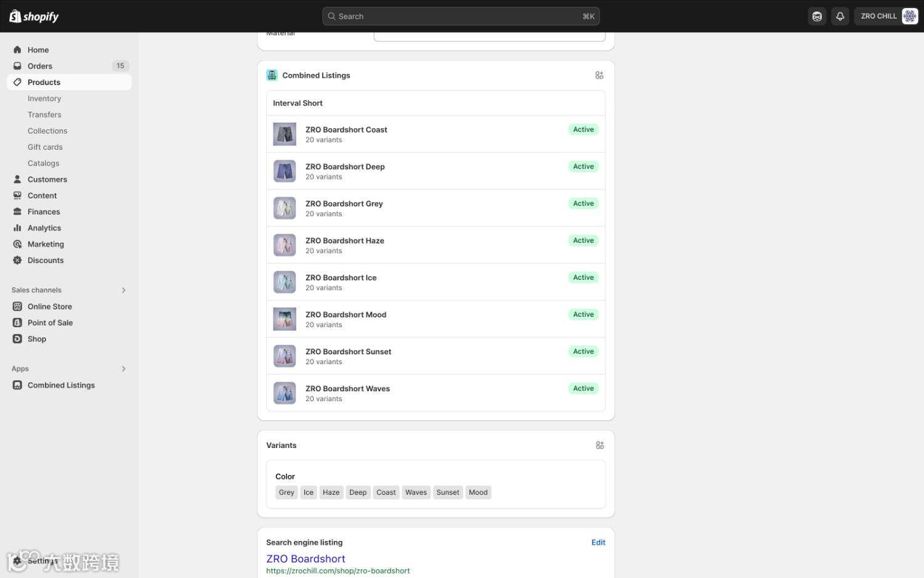Click the Sunset boardshort thumbnail
Screen dimensions: 924x578
click(x=285, y=356)
